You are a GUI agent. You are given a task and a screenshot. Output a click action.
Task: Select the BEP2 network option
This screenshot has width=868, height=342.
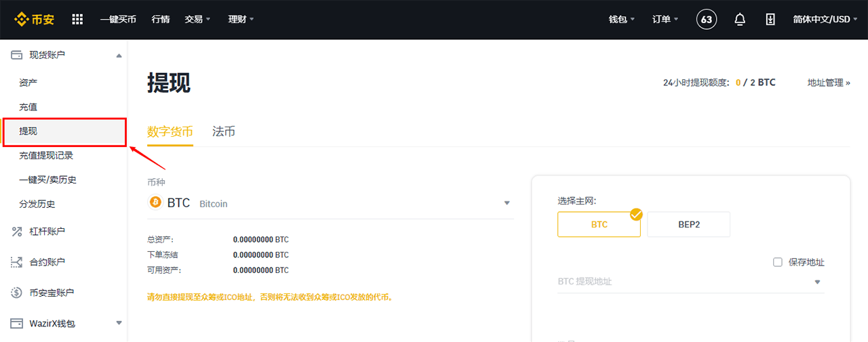pos(688,224)
